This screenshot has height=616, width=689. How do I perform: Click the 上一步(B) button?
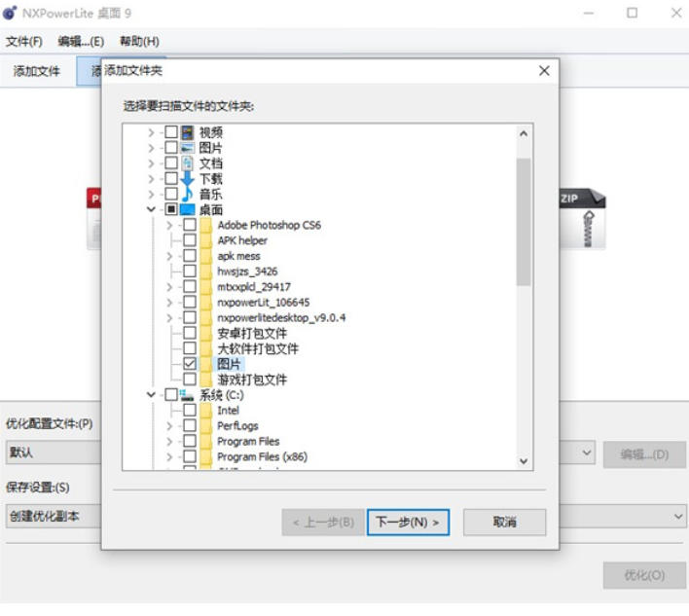[323, 522]
